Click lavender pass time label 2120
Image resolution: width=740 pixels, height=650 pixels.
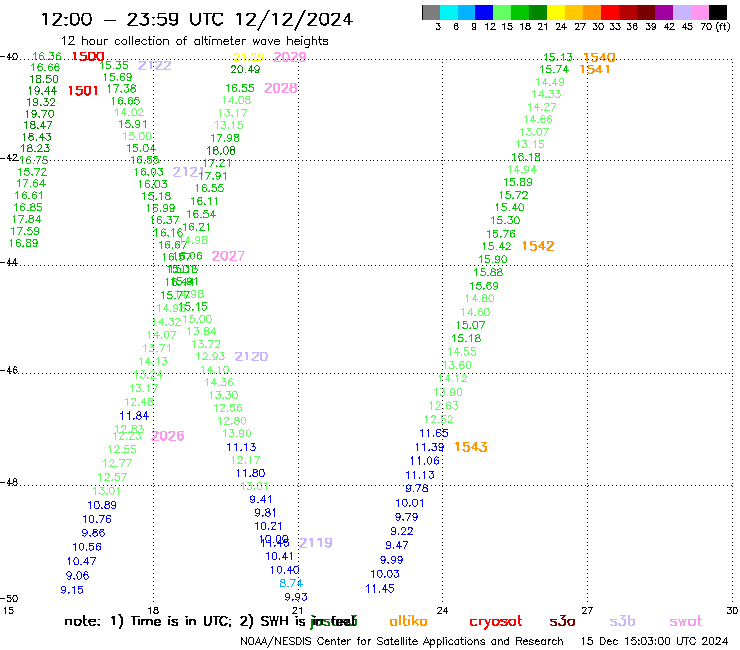pos(251,356)
